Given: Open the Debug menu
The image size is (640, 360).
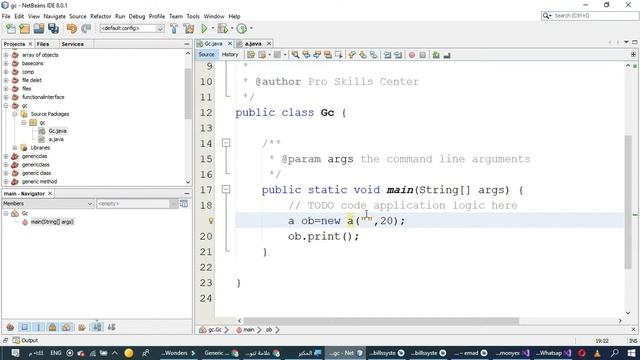Looking at the screenshot, I should 137,16.
